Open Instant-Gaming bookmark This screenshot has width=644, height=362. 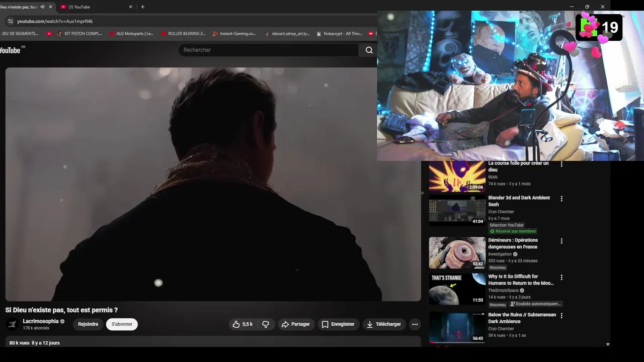(x=234, y=34)
